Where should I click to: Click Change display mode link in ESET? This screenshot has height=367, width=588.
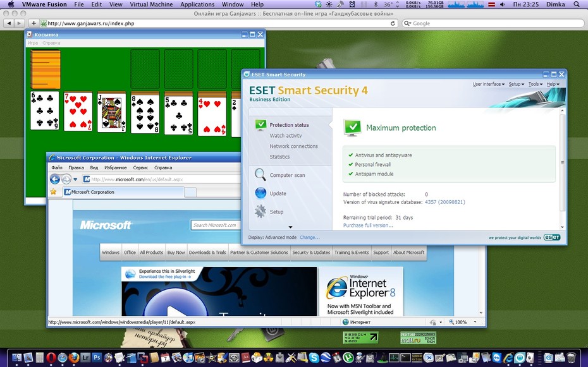(309, 238)
